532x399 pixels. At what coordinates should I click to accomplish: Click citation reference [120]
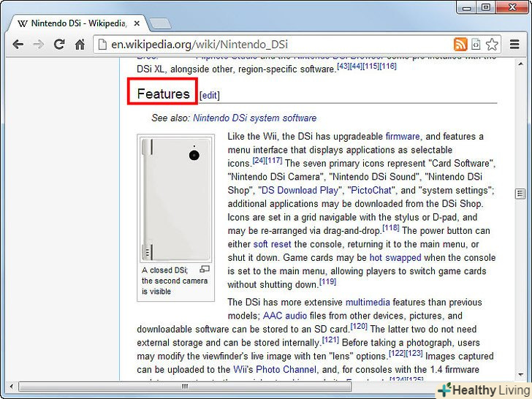coord(359,326)
